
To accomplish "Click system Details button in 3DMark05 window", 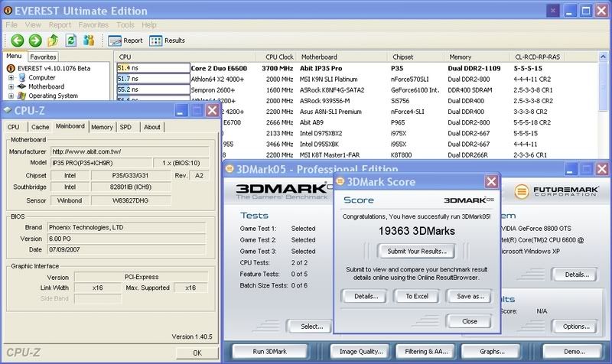I will pyautogui.click(x=576, y=275).
